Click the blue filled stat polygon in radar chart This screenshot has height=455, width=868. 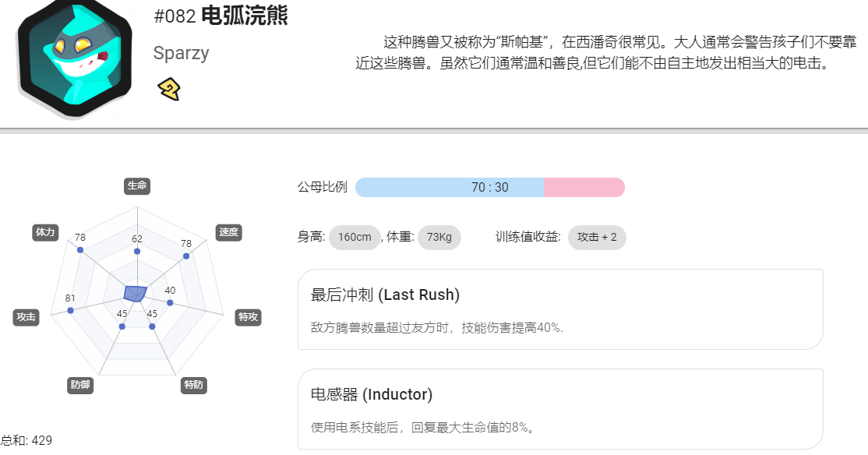(x=135, y=294)
